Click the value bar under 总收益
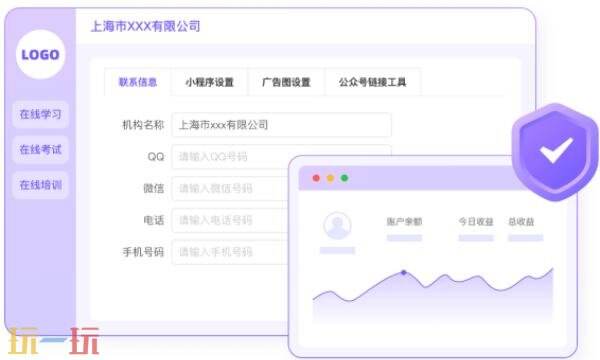Viewport: 600px width, 360px height. (x=525, y=238)
